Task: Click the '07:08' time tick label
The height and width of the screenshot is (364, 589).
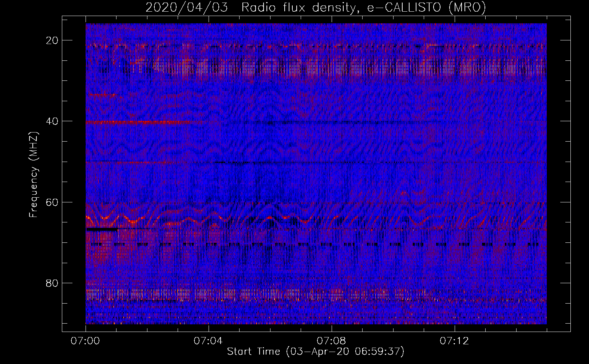Action: [x=331, y=341]
